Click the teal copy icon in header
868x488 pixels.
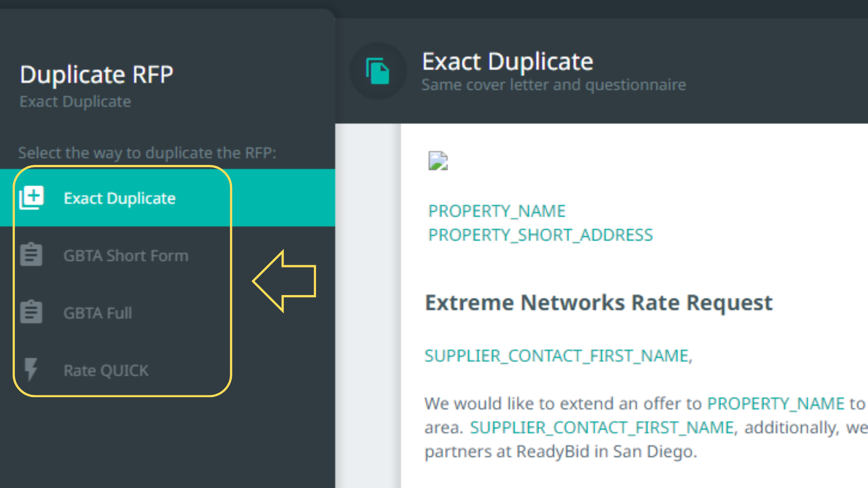(x=378, y=71)
